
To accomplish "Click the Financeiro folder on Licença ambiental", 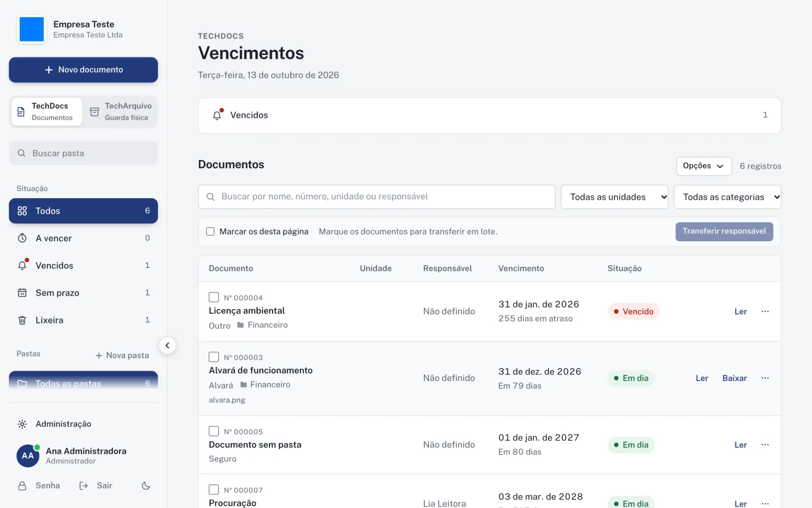I will pyautogui.click(x=262, y=325).
